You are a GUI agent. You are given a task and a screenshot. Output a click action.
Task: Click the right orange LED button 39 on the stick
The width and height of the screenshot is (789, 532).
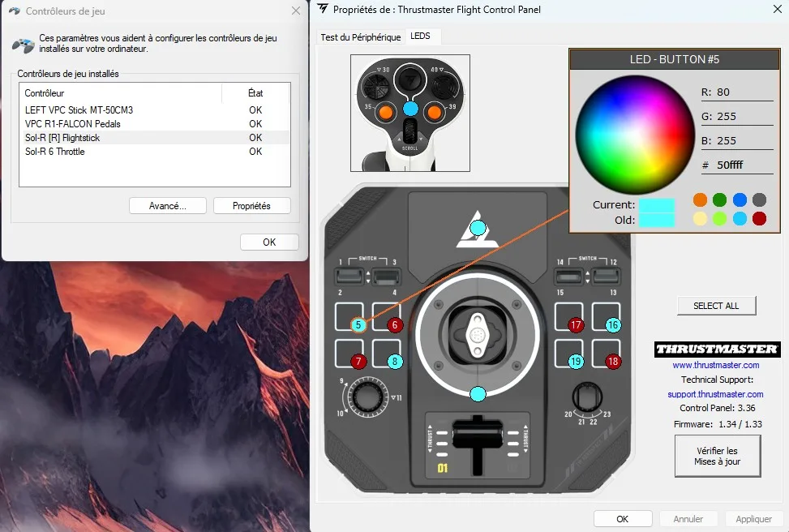pos(434,111)
